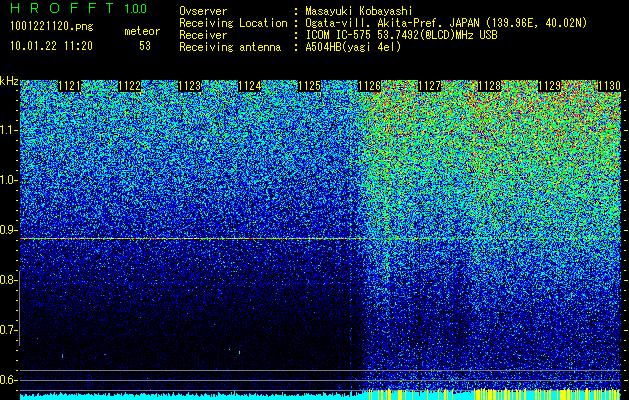Click the 1126 time marker
The image size is (629, 400).
(369, 86)
